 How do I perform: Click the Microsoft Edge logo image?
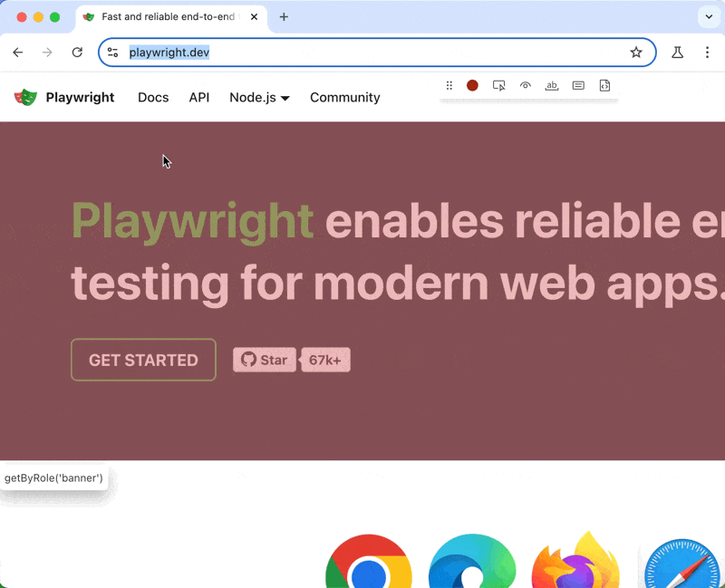pos(471,561)
